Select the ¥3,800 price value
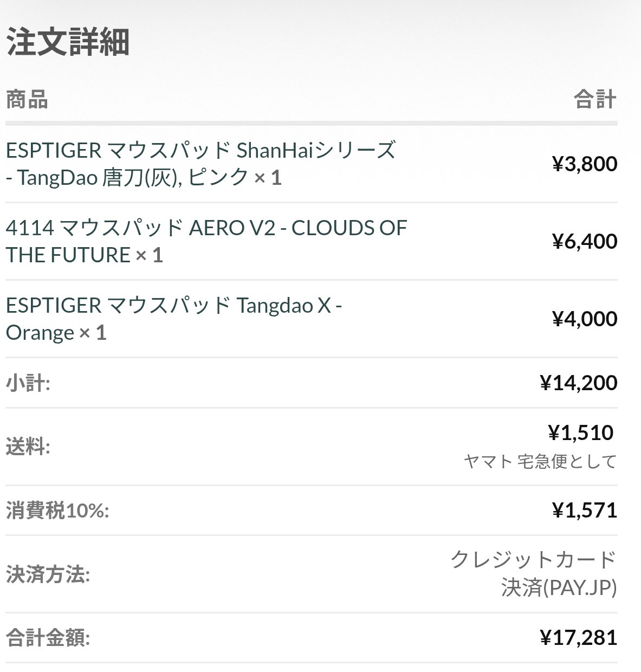641x672 pixels. (584, 164)
